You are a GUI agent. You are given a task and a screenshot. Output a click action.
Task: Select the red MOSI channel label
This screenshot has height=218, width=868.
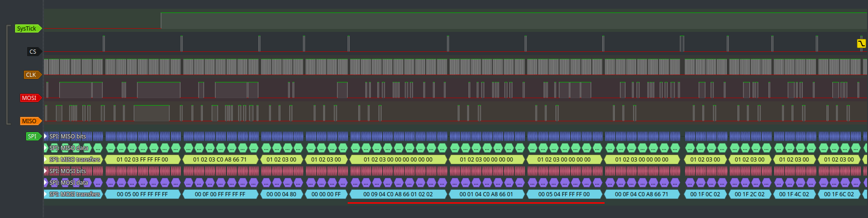30,98
